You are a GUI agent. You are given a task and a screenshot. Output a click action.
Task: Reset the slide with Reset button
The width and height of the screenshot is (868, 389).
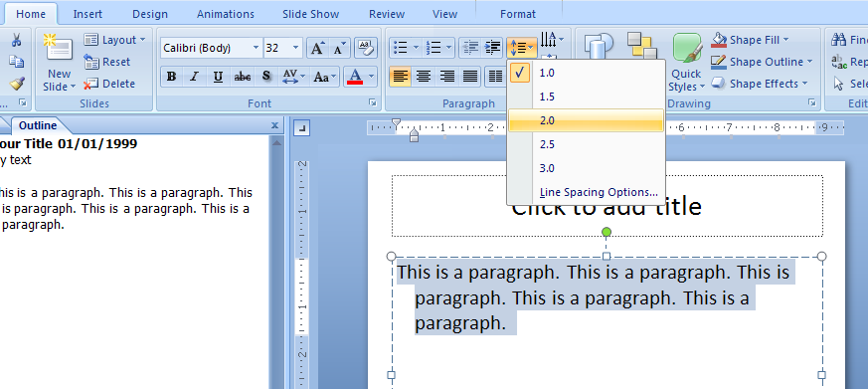pos(106,62)
